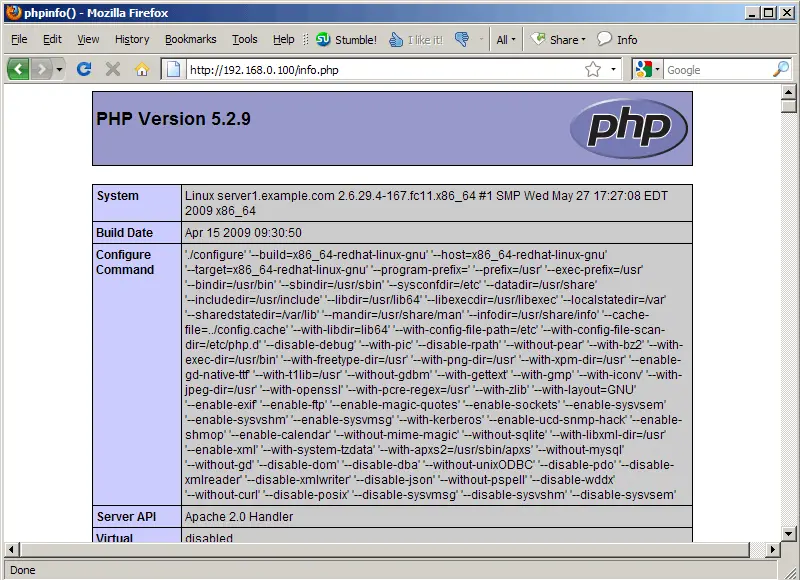Screen dimensions: 800x580
Task: Open the File menu
Action: pos(19,39)
